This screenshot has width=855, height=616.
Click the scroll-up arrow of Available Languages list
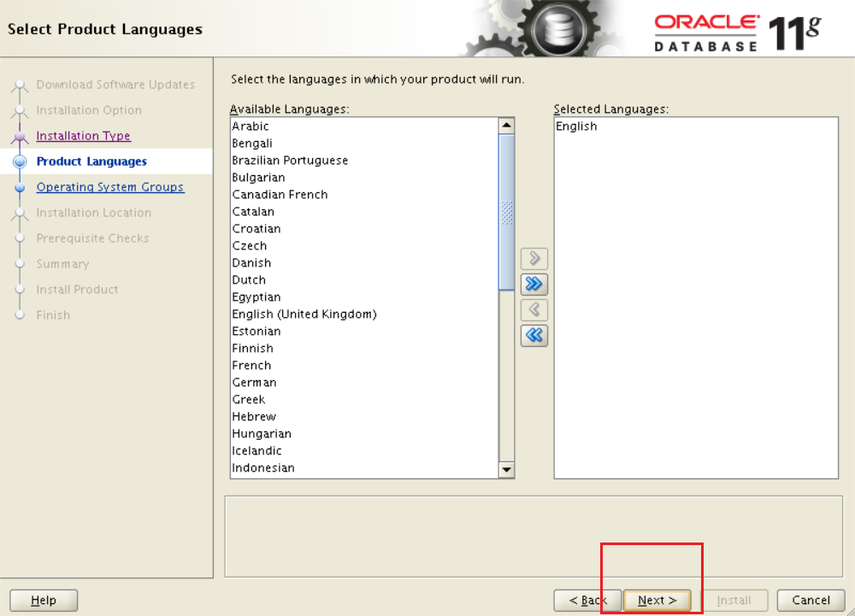coord(506,126)
